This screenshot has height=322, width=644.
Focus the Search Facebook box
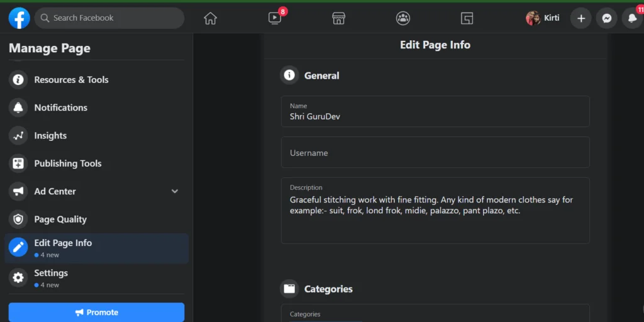[x=109, y=18]
